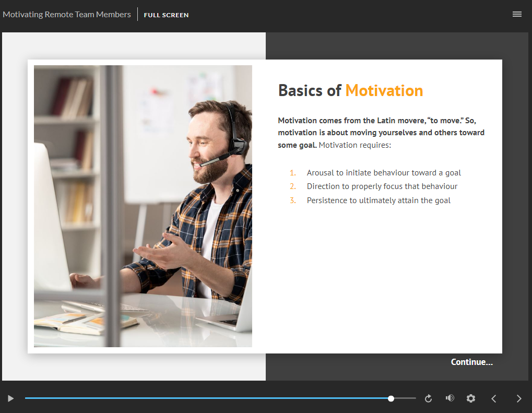The image size is (532, 413).
Task: Click the Continue... button
Action: (x=471, y=362)
